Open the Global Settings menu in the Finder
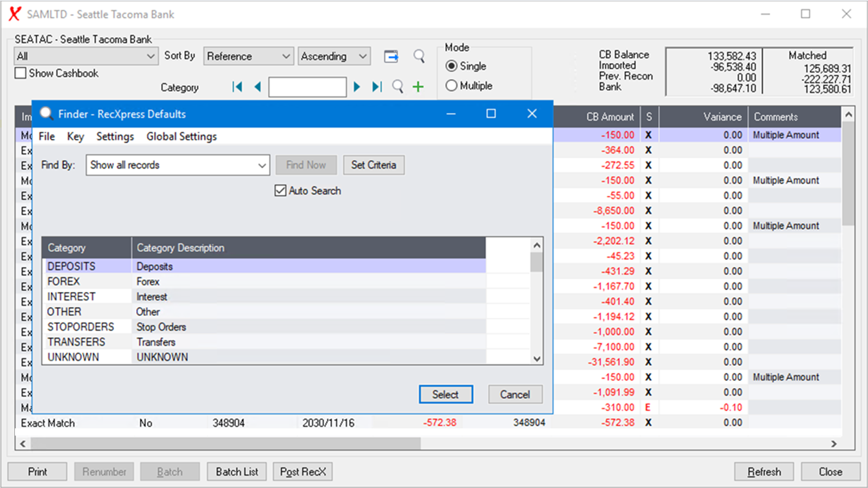The image size is (868, 488). point(181,136)
